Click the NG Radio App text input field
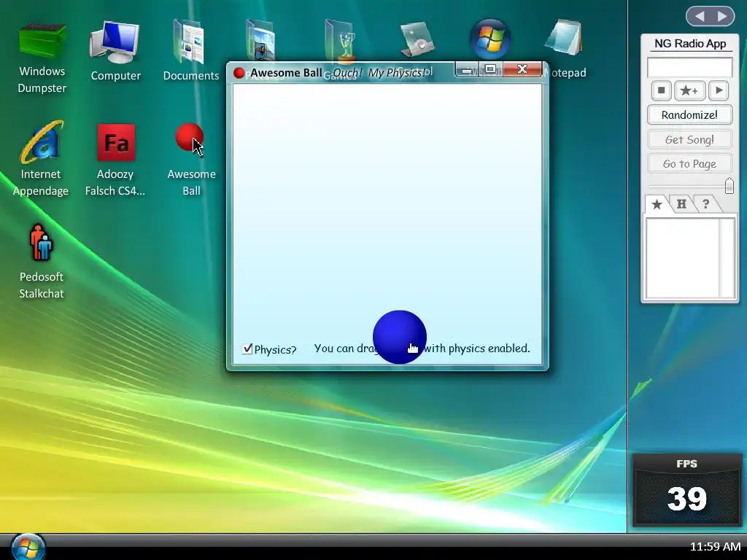Screen dimensions: 747x560 coord(689,67)
